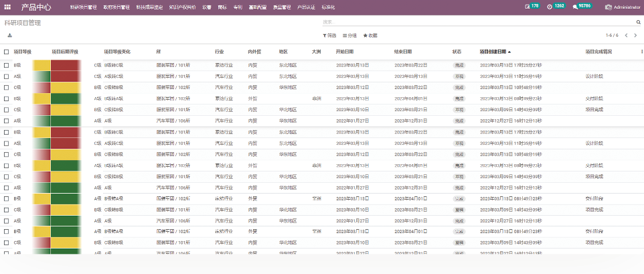Click the download export icon

pyautogui.click(x=9, y=35)
